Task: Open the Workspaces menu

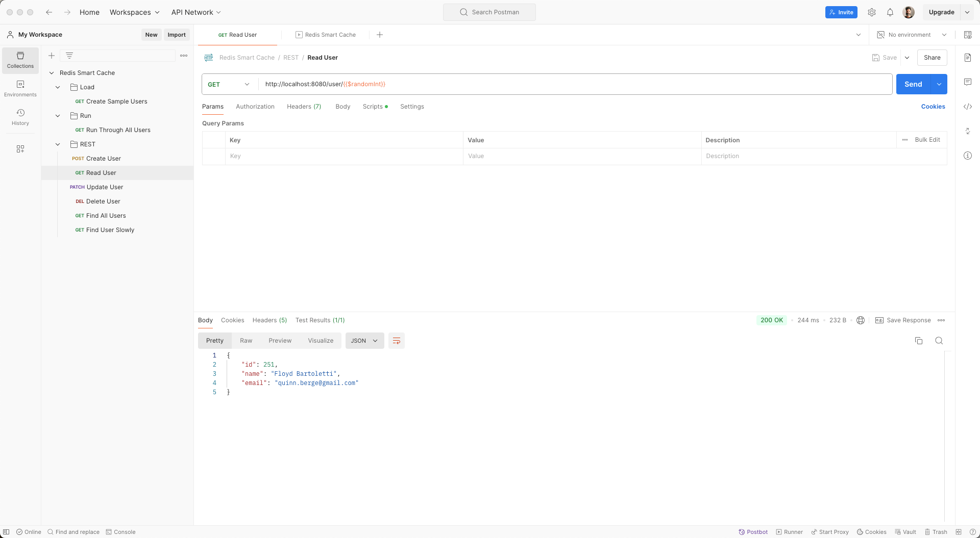Action: [x=135, y=12]
